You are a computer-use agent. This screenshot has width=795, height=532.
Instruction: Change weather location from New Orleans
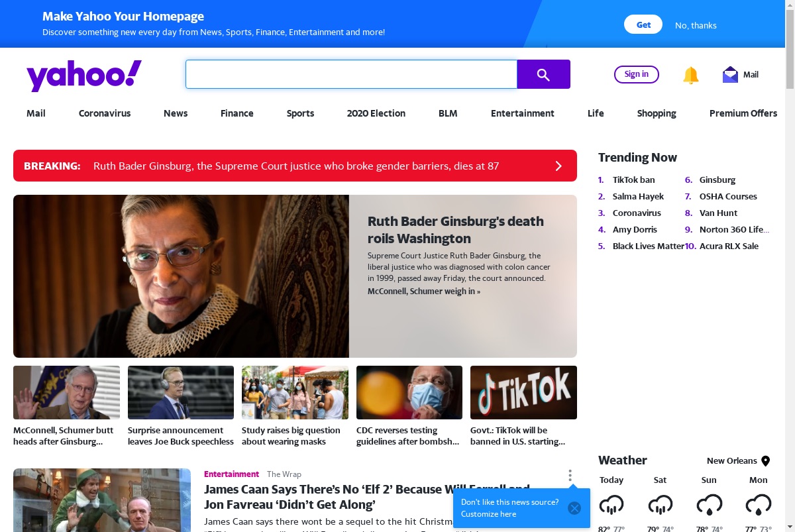point(731,461)
